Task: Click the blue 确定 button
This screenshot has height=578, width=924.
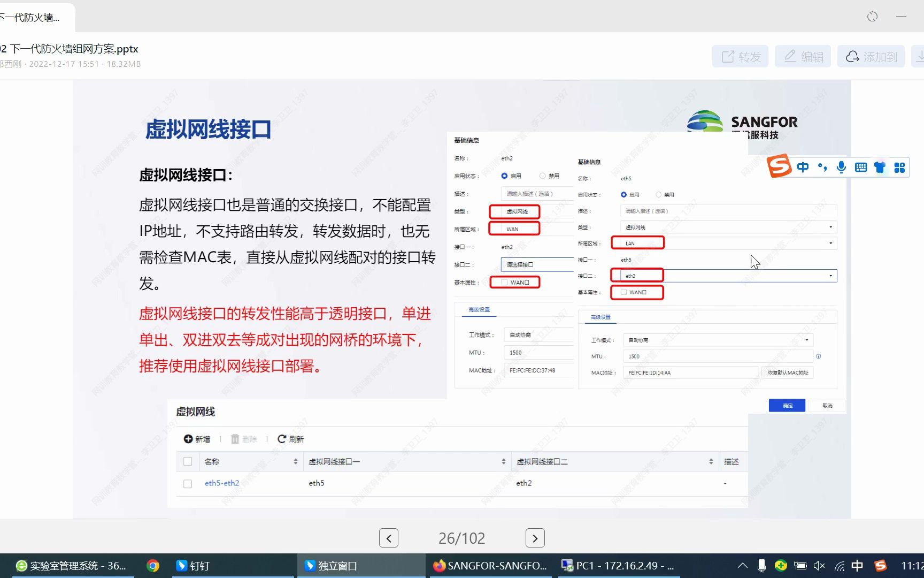Action: pos(787,406)
